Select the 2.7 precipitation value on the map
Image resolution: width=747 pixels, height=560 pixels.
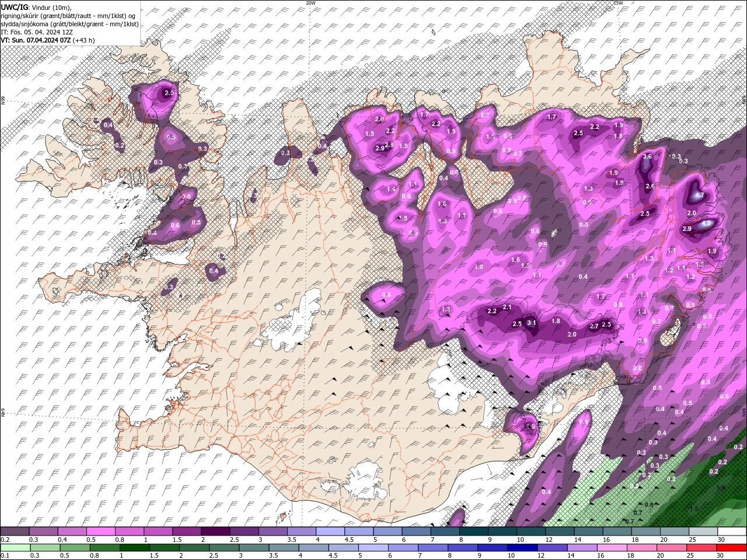click(x=594, y=326)
